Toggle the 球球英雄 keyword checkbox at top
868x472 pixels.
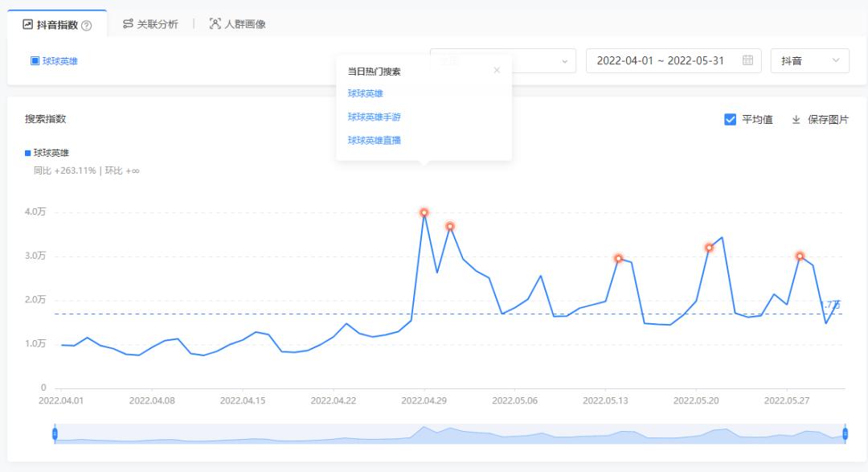coord(35,61)
